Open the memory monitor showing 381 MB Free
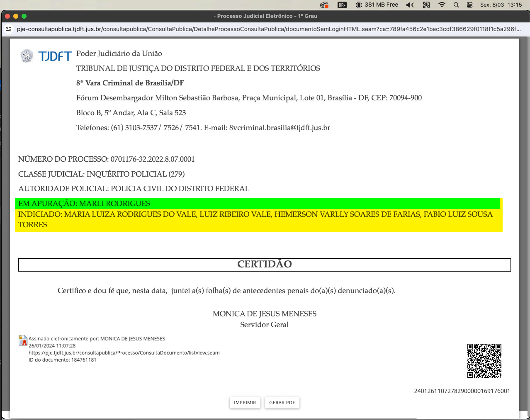 [x=377, y=5]
